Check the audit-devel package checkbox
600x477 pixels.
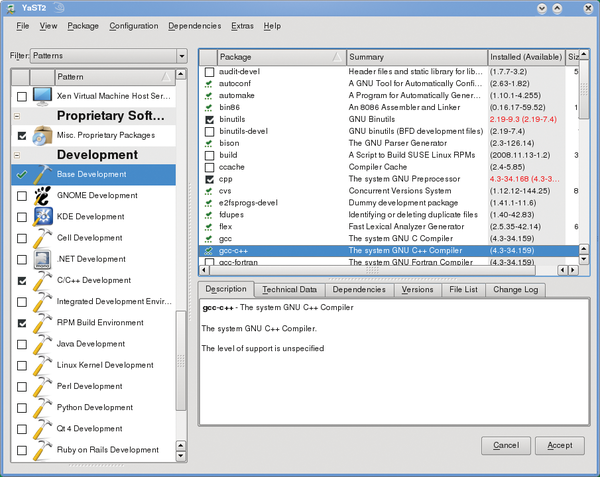(209, 73)
